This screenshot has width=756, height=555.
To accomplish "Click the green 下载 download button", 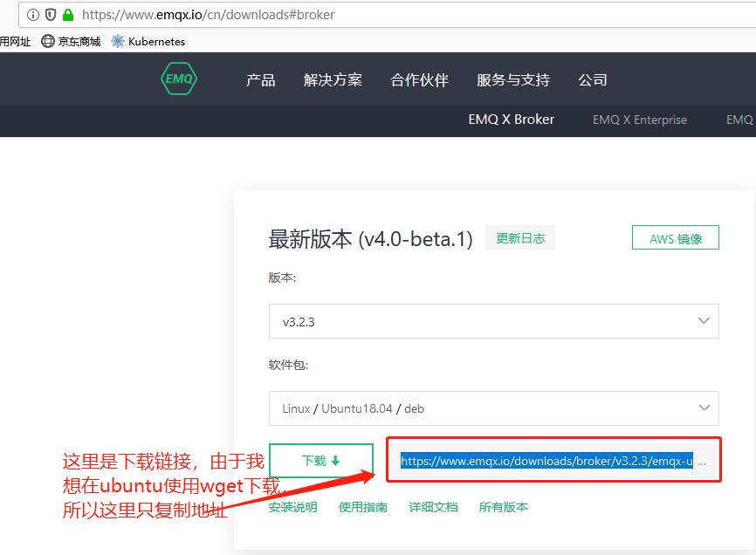I will pos(321,461).
